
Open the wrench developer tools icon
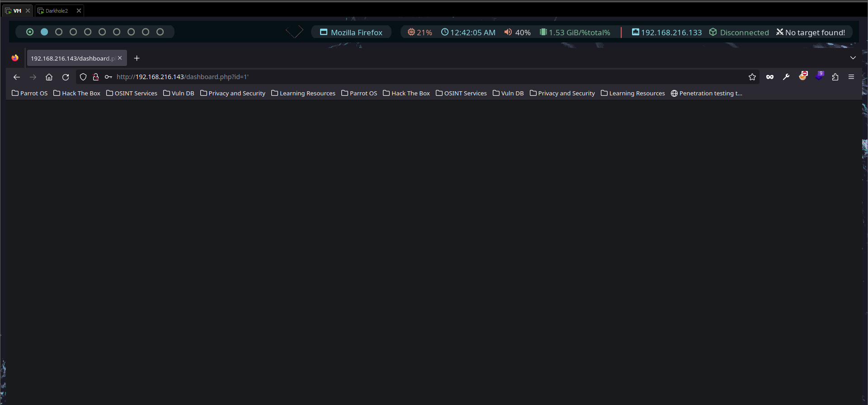(786, 77)
